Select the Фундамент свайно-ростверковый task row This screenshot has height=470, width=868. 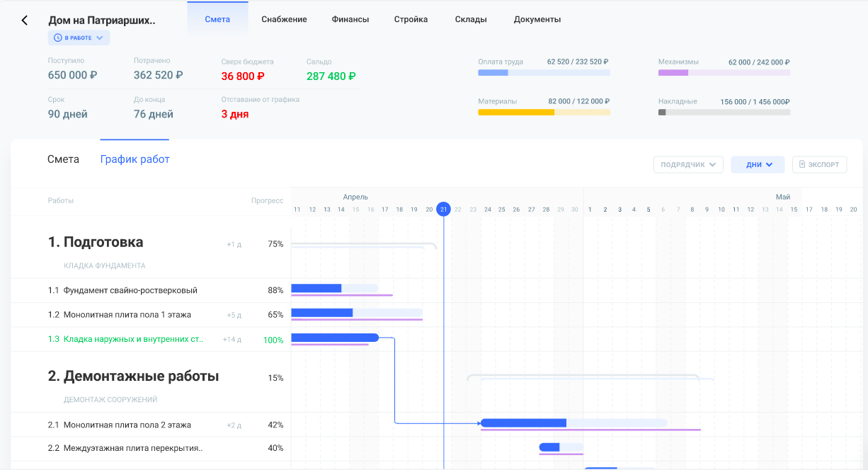[130, 290]
